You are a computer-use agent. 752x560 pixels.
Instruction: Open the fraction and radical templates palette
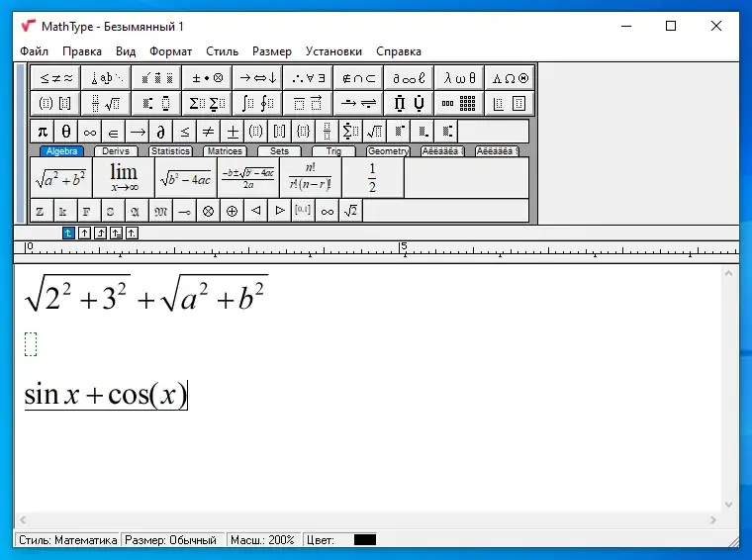coord(106,103)
